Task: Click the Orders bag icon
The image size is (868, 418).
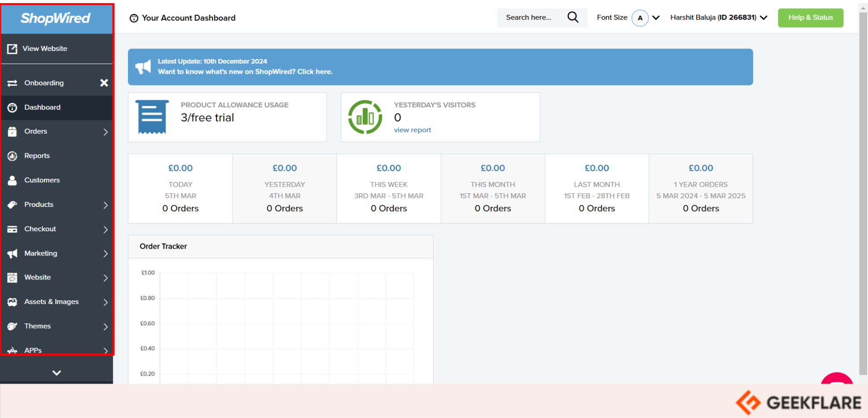Action: tap(12, 131)
